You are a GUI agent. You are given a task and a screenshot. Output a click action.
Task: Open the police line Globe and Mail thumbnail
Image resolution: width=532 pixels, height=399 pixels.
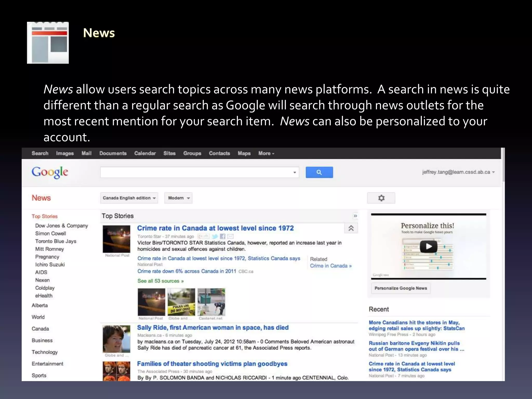[x=181, y=302]
